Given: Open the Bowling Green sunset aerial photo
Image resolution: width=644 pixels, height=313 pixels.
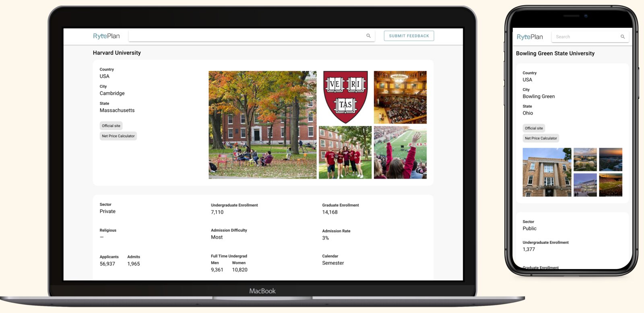Looking at the screenshot, I should tap(611, 160).
